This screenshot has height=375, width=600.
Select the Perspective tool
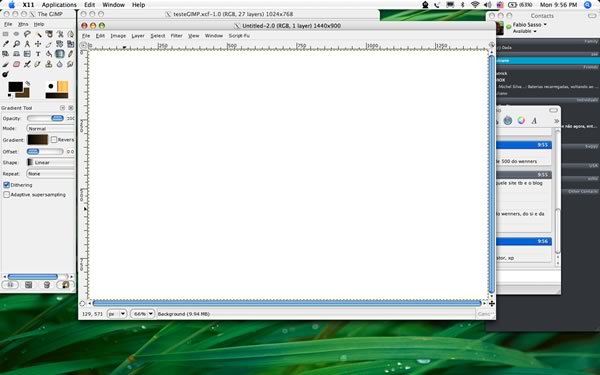coord(16,54)
